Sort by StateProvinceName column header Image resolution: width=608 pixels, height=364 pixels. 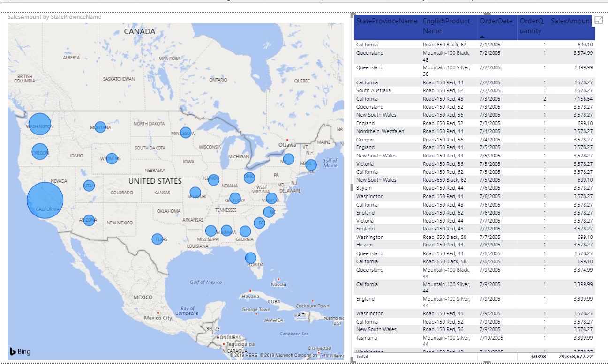coord(386,21)
